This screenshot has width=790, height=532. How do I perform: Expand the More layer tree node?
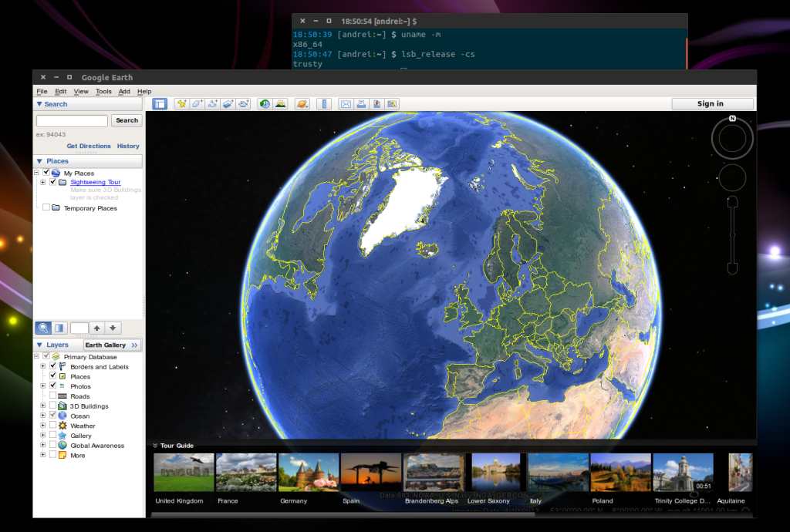(43, 455)
